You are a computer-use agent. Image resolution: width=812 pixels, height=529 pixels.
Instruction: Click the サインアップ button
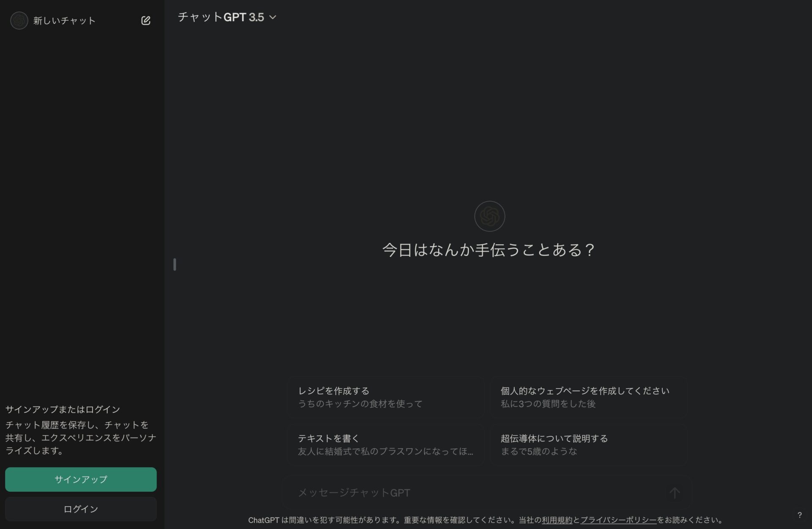tap(81, 479)
